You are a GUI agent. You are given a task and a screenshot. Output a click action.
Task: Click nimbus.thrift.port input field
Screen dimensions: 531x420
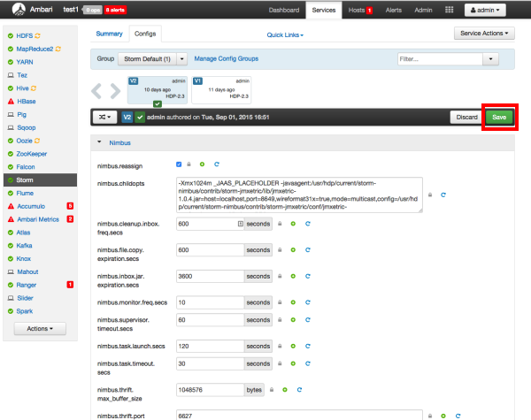tap(299, 416)
